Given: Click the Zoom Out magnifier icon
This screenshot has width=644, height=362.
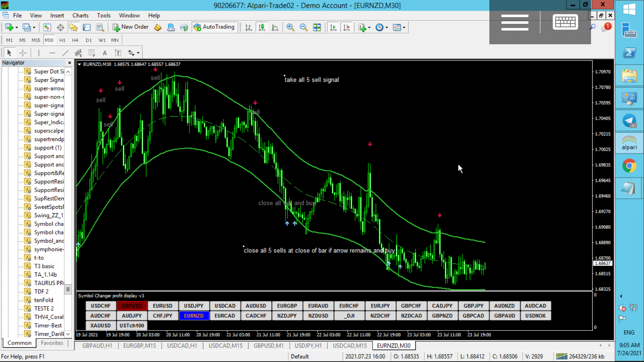Looking at the screenshot, I should [304, 27].
